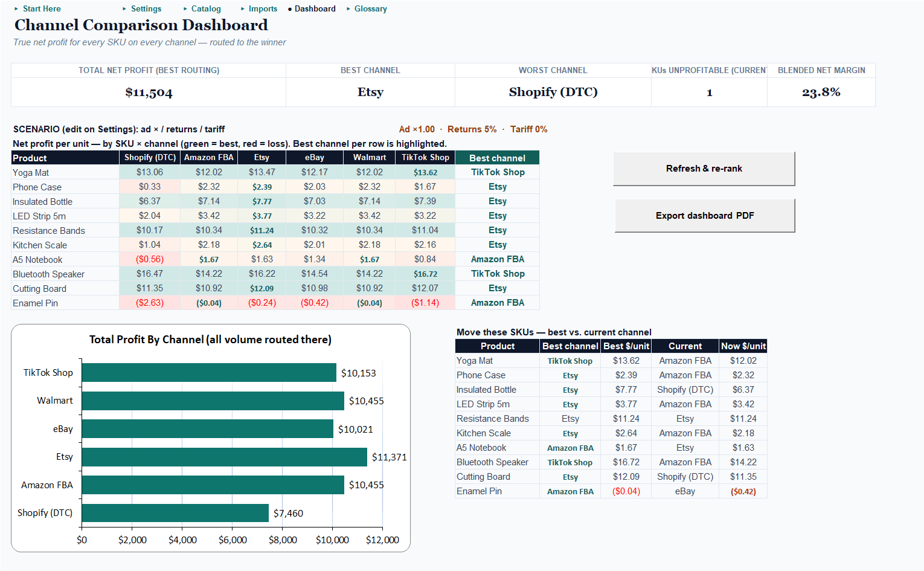The width and height of the screenshot is (924, 571).
Task: Click A5 Notebook best $/unit $1.67 in move table
Action: [x=626, y=448]
